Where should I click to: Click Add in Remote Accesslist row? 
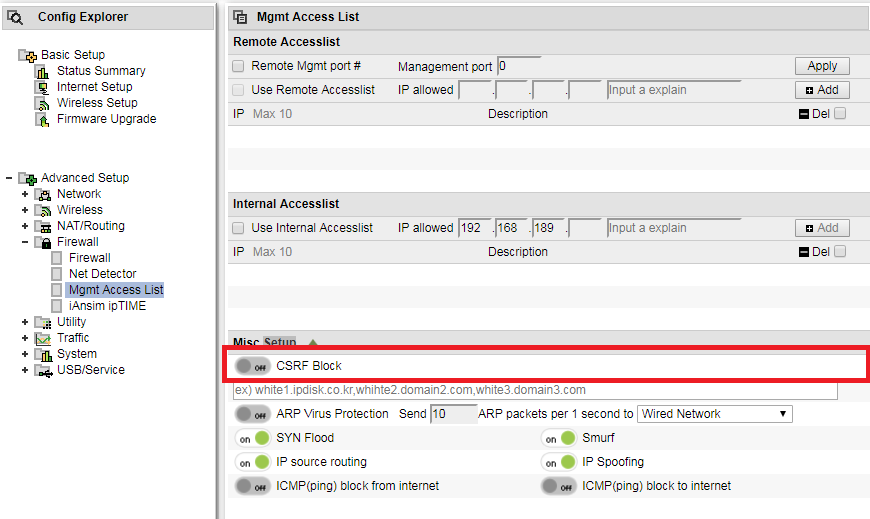coord(822,90)
